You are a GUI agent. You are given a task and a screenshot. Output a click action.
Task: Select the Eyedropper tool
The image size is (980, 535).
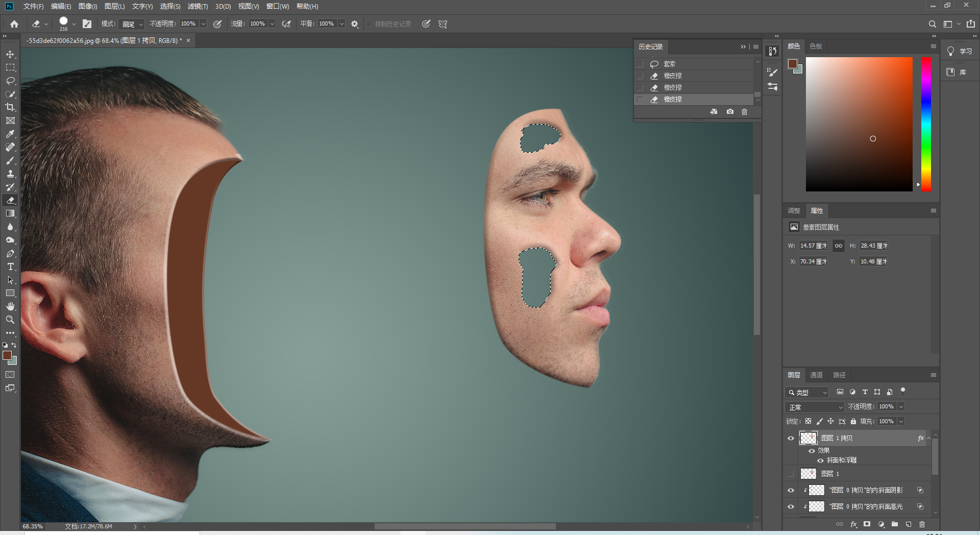pyautogui.click(x=10, y=134)
